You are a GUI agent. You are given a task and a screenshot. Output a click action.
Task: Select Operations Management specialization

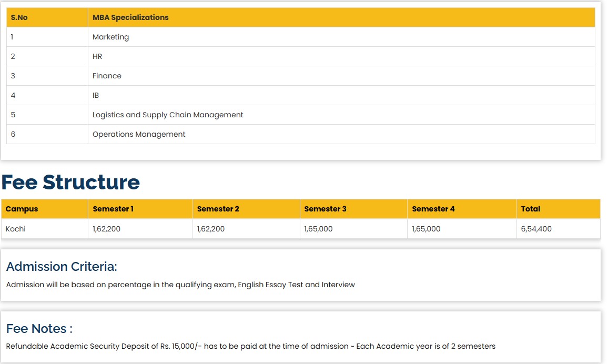[x=139, y=134]
